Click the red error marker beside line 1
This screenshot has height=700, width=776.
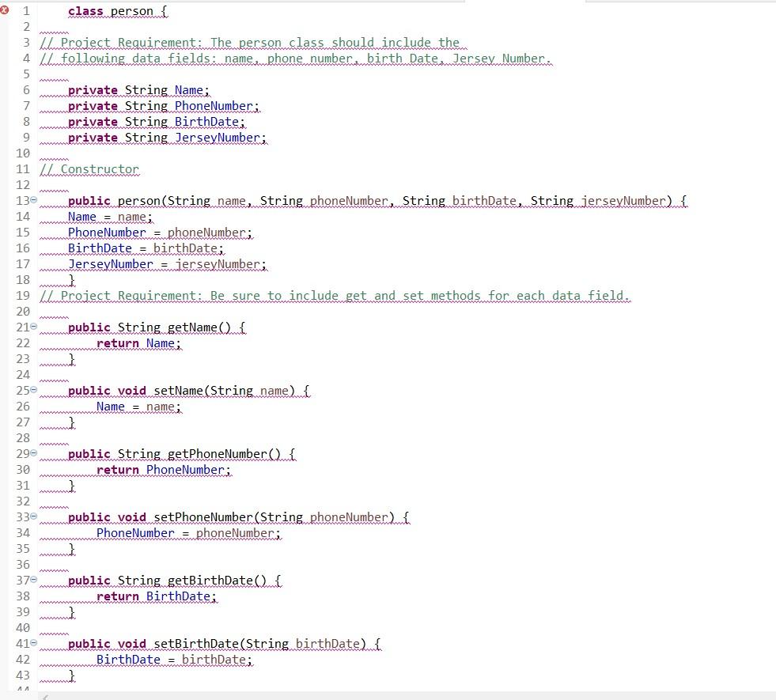click(x=6, y=10)
